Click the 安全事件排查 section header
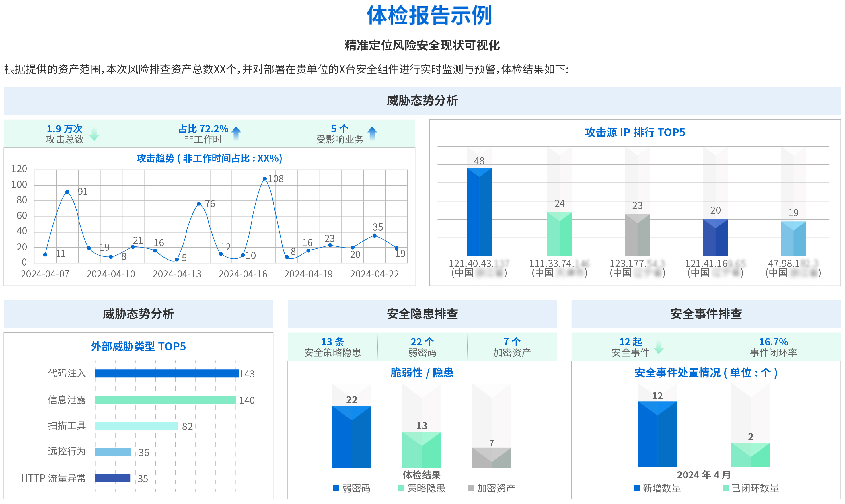 [706, 314]
